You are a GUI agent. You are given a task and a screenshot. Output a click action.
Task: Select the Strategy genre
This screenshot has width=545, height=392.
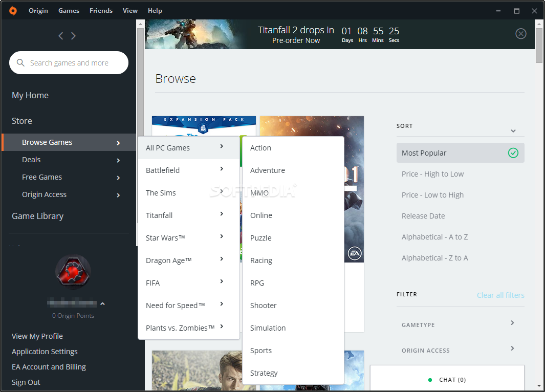[293, 373]
